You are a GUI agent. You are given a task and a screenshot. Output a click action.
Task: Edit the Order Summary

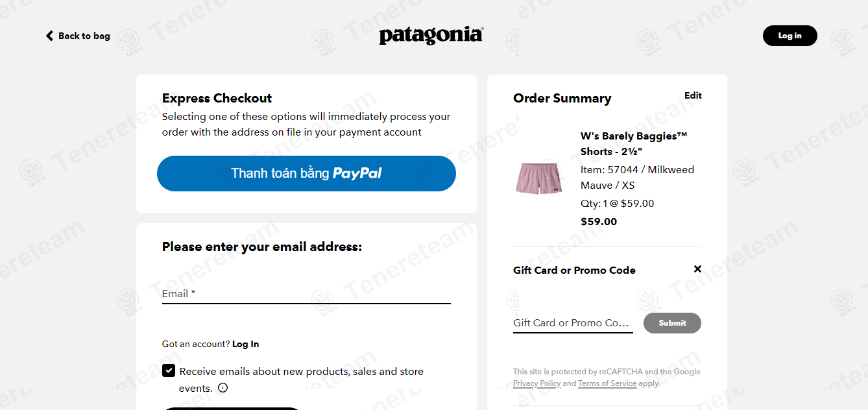coord(693,95)
